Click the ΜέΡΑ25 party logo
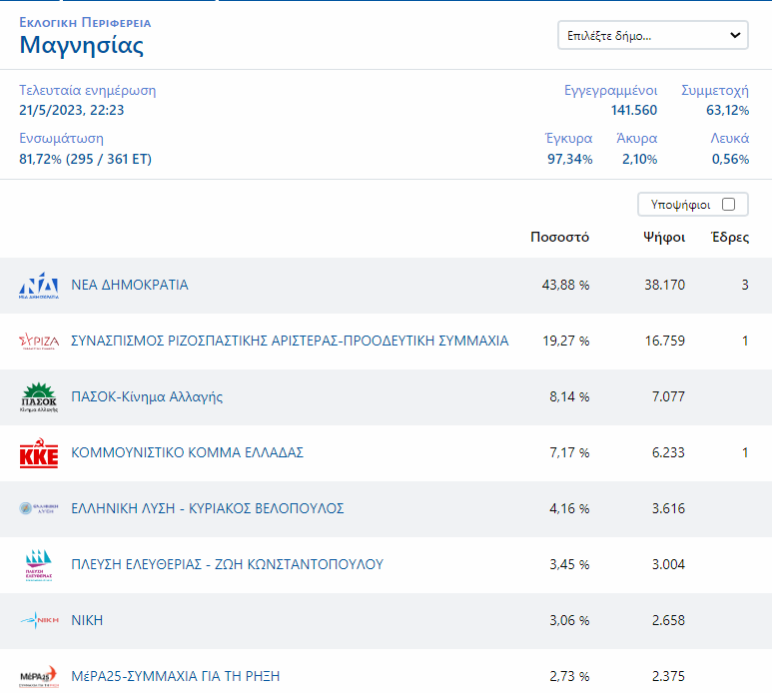This screenshot has height=700, width=772. point(39,676)
